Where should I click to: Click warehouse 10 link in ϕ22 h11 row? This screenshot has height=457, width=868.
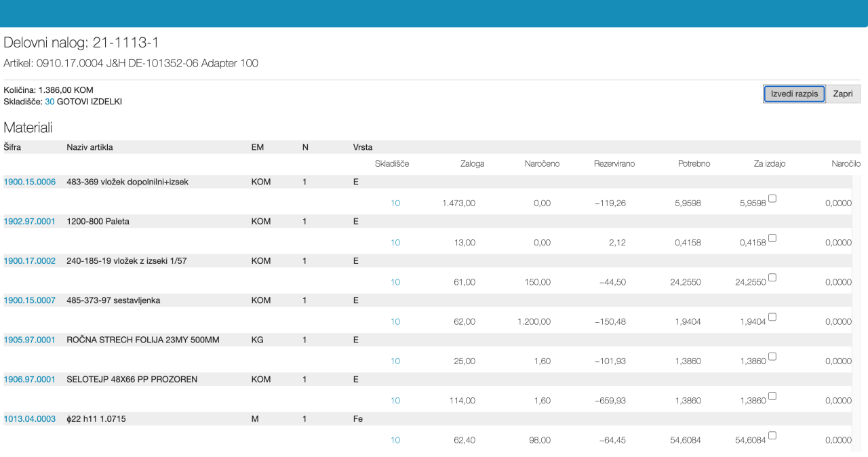pyautogui.click(x=395, y=440)
